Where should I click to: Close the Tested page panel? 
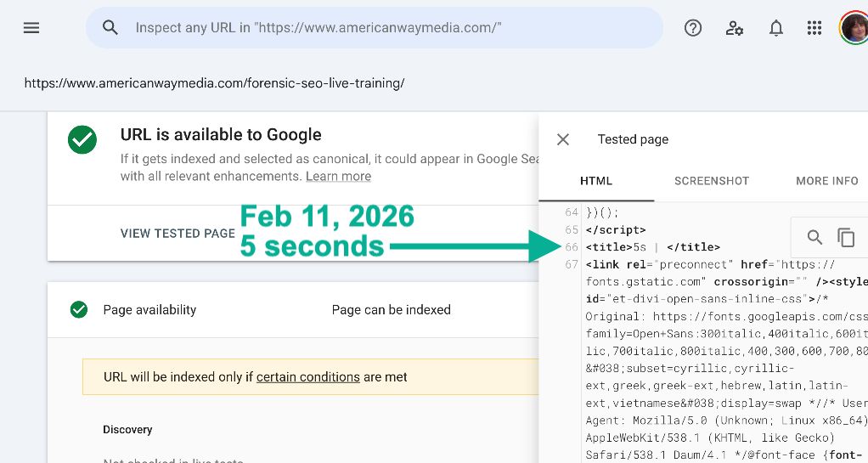pyautogui.click(x=563, y=139)
